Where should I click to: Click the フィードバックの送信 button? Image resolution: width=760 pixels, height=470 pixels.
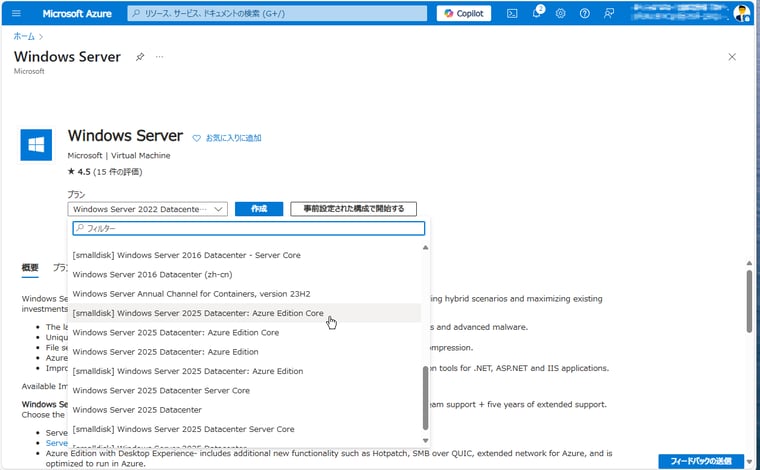[x=701, y=461]
